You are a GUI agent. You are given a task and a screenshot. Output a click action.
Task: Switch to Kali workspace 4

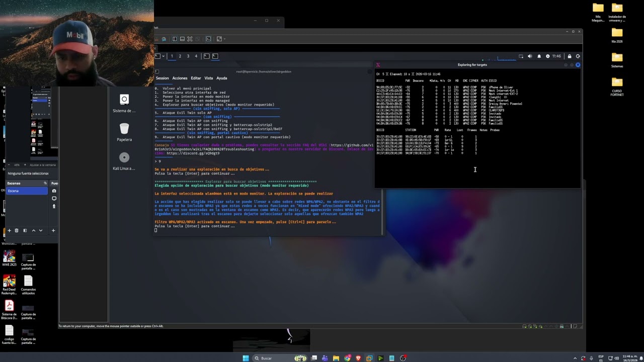[196, 56]
